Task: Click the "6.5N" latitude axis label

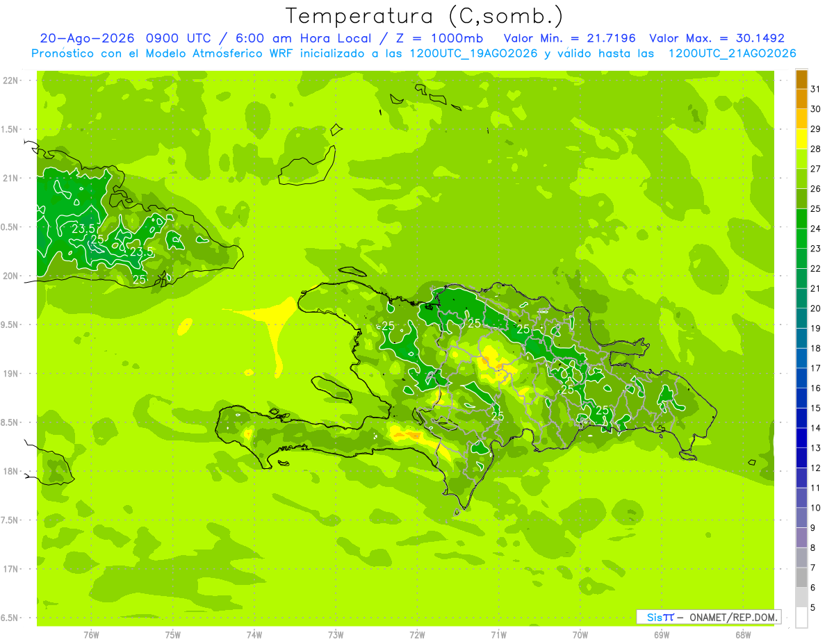Action: coord(9,618)
